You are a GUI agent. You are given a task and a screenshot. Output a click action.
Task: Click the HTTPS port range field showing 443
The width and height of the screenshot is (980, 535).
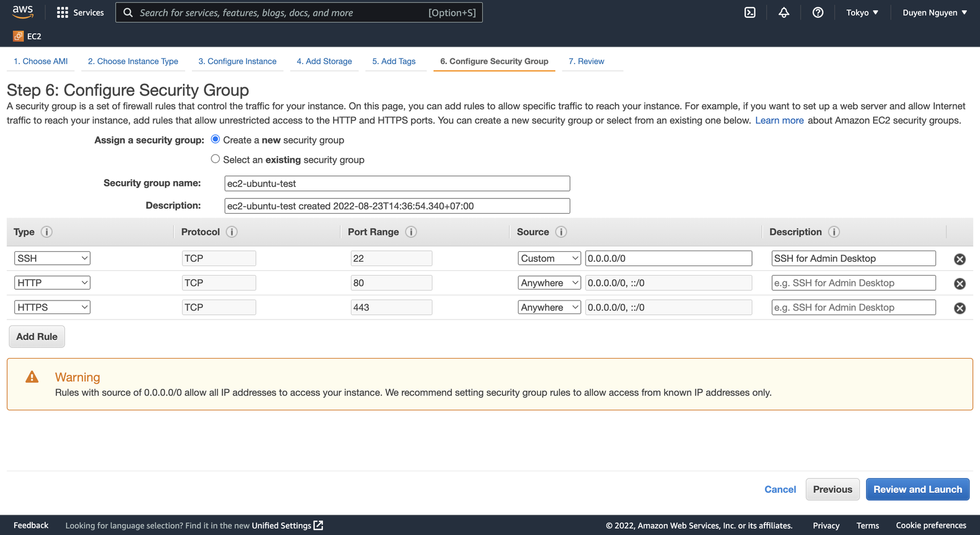point(391,307)
